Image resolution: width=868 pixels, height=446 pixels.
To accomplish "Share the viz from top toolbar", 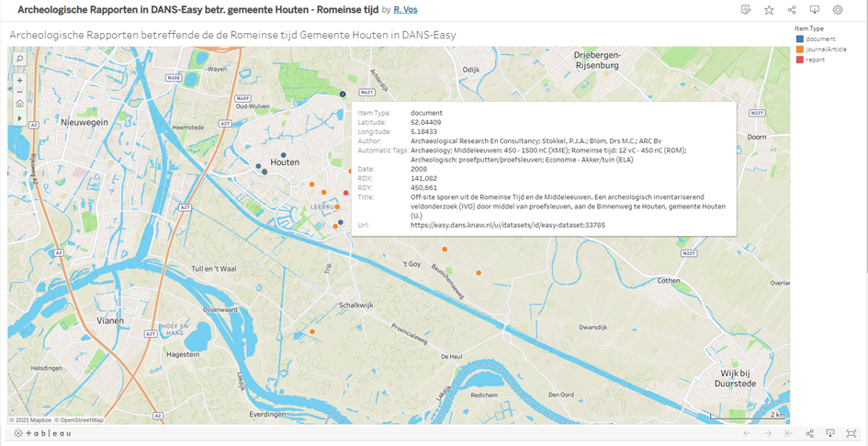I will [792, 10].
